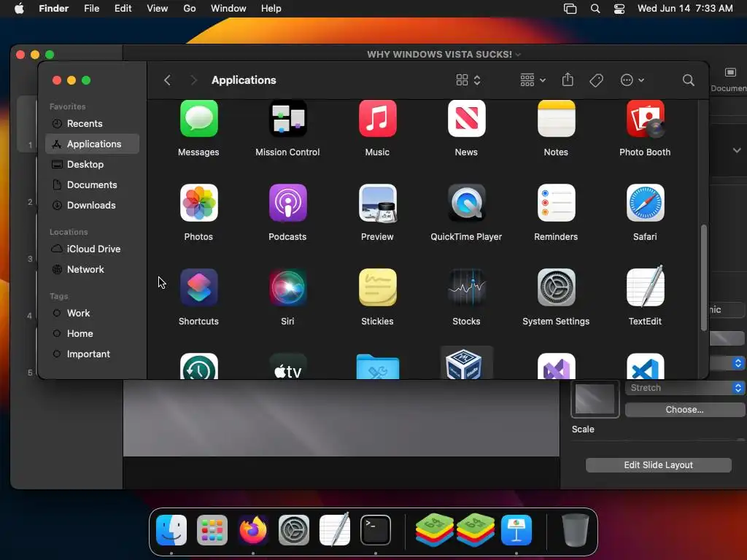Select the News app icon
This screenshot has height=560, width=747.
click(x=466, y=119)
